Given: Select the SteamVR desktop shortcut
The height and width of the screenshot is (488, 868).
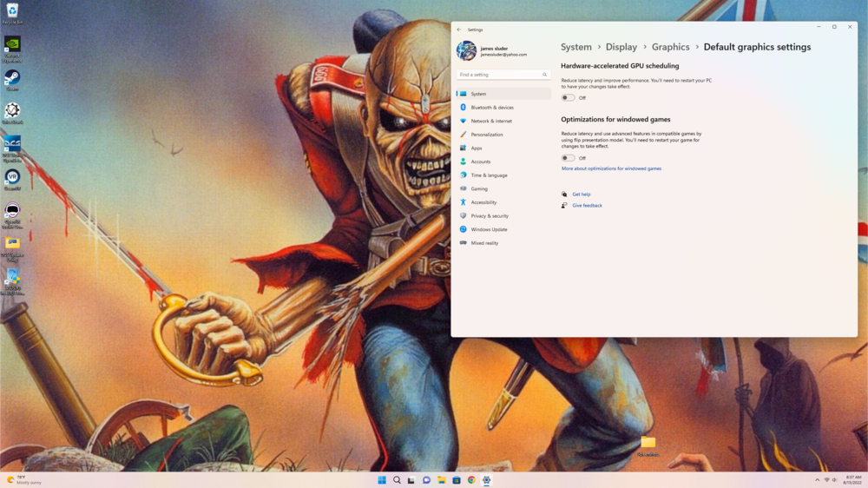Looking at the screenshot, I should click(12, 180).
